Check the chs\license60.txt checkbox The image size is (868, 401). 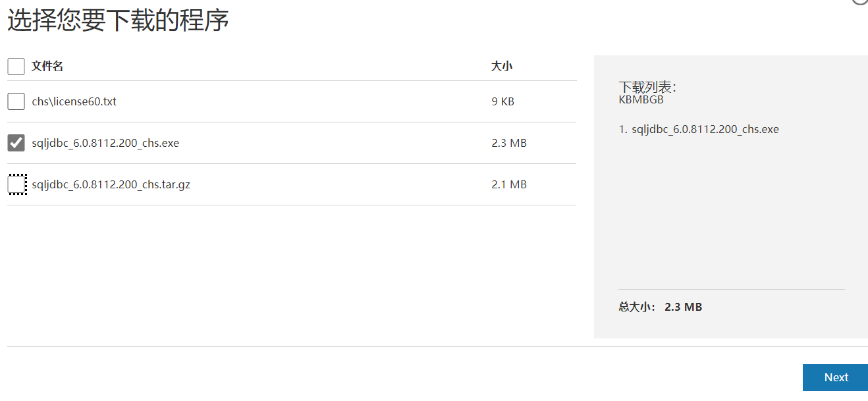pyautogui.click(x=15, y=101)
